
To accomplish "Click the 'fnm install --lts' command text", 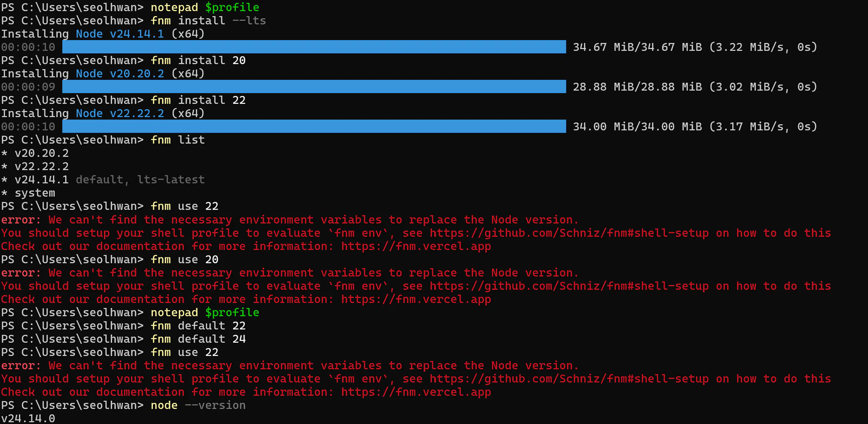I will (x=208, y=20).
